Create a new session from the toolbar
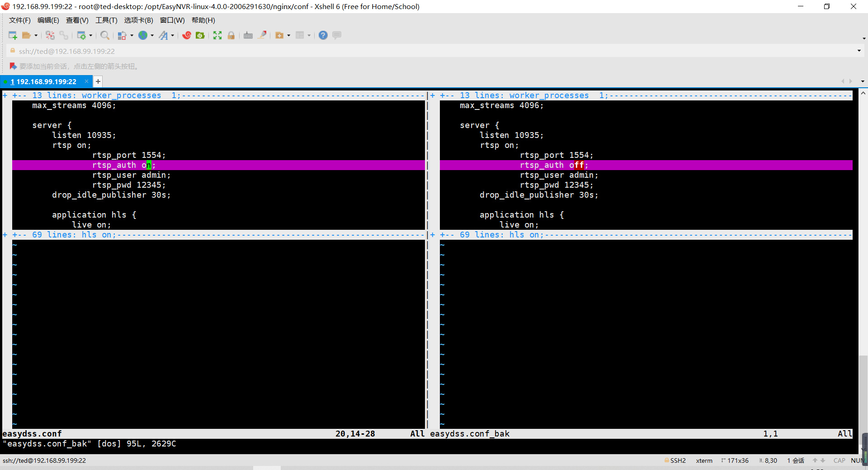 pyautogui.click(x=13, y=35)
